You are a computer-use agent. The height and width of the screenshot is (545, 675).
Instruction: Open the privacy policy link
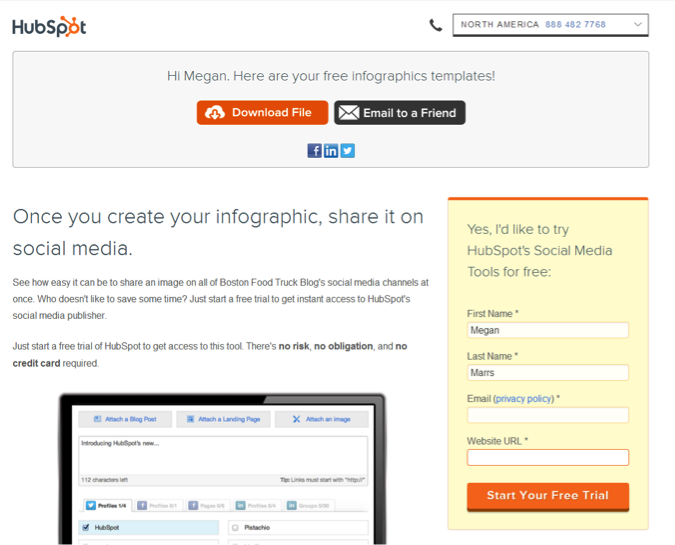pyautogui.click(x=524, y=399)
